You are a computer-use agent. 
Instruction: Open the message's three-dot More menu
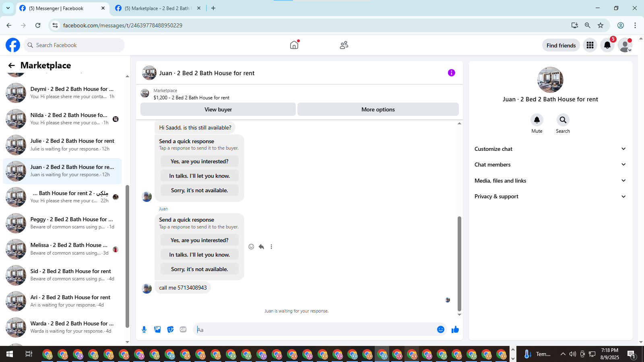click(x=271, y=247)
